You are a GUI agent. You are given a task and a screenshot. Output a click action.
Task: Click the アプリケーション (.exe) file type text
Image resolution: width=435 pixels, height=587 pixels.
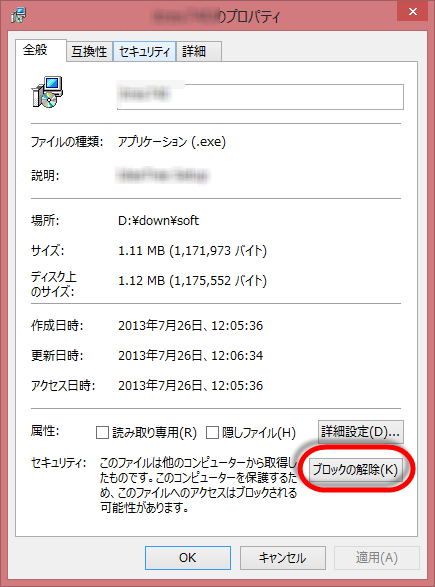[172, 142]
